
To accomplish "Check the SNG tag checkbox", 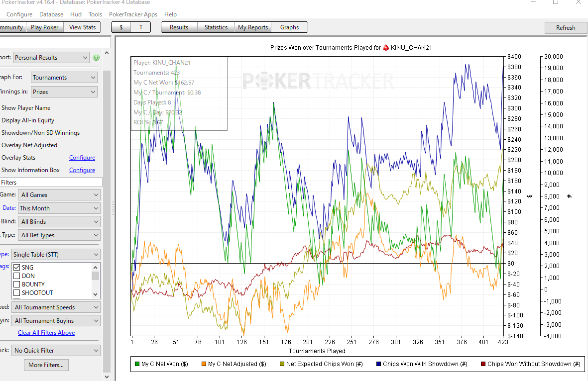I will 16,267.
